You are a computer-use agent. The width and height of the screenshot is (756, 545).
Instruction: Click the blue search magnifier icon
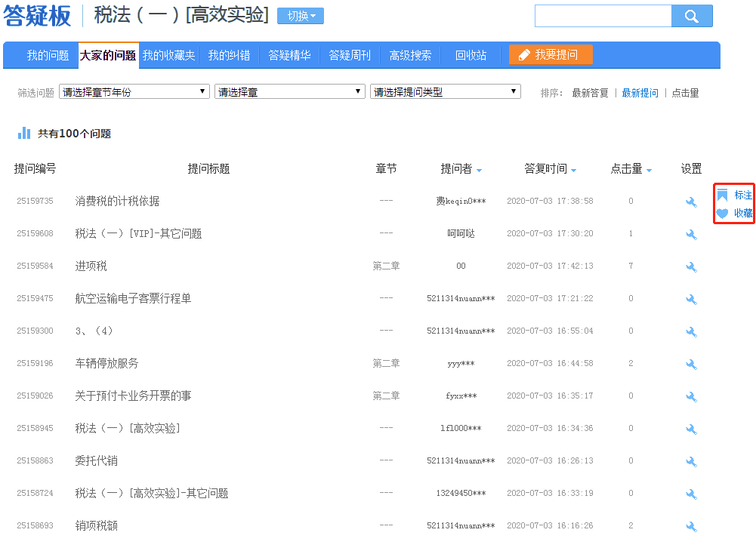pos(692,15)
